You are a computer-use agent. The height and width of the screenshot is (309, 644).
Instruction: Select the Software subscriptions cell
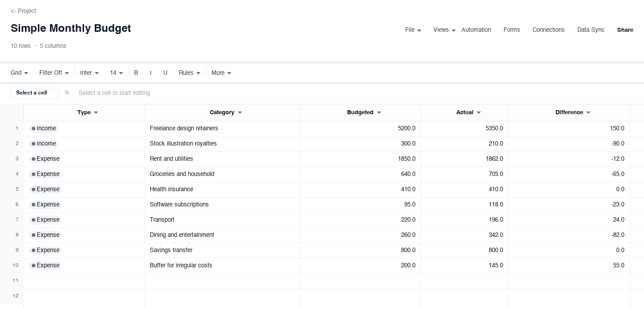(x=222, y=205)
